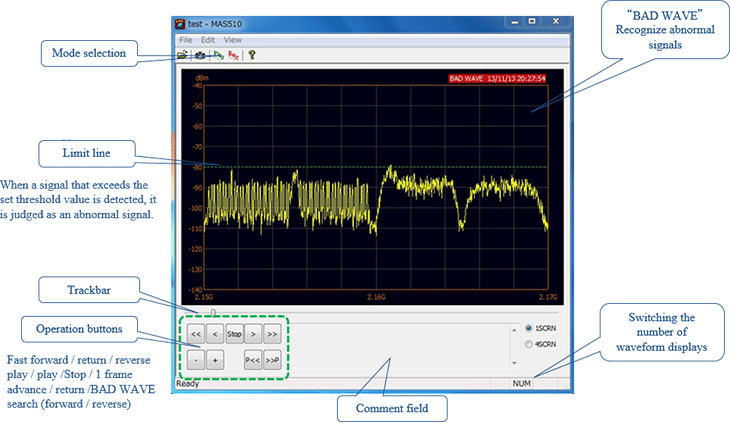
Task: Click the >> fast forward button
Action: point(272,334)
